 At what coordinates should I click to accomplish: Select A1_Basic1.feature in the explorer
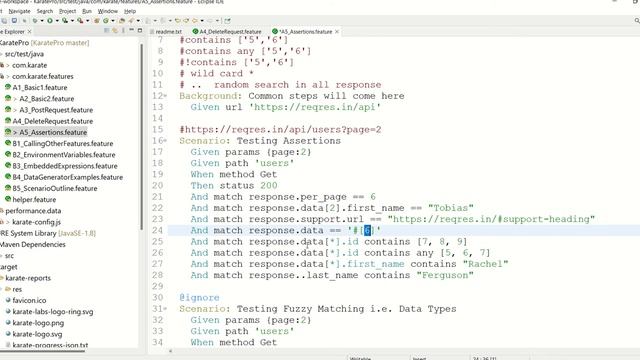pyautogui.click(x=40, y=87)
